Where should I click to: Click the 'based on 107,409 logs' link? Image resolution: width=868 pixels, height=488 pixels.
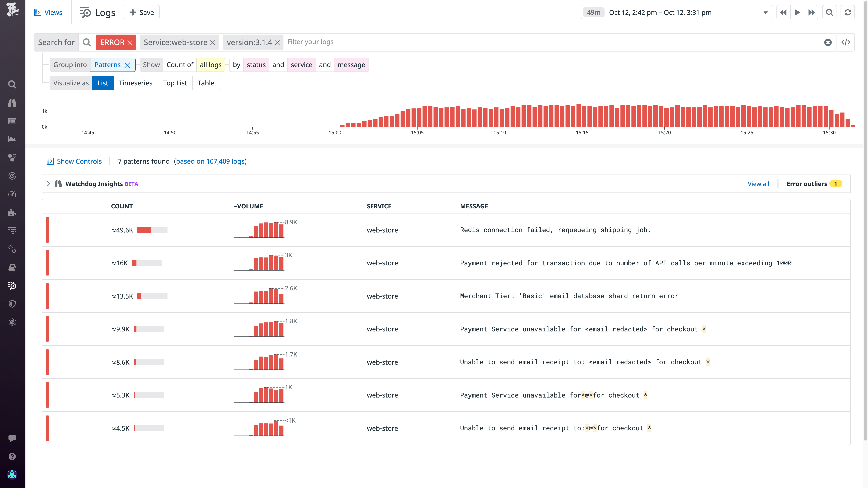tap(210, 161)
